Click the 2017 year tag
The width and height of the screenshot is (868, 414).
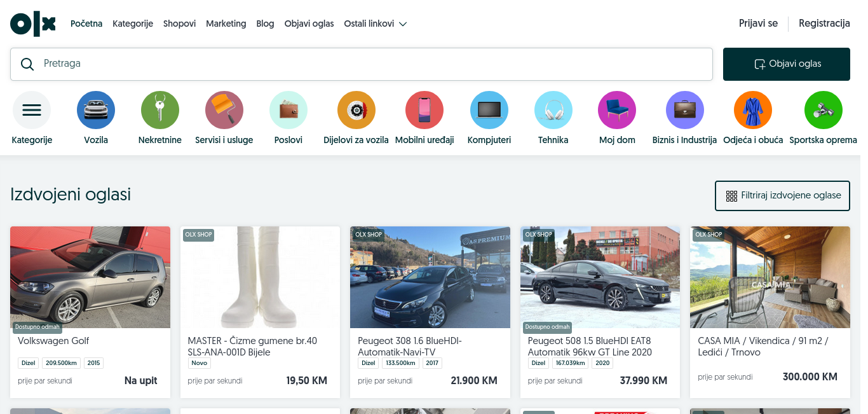432,363
